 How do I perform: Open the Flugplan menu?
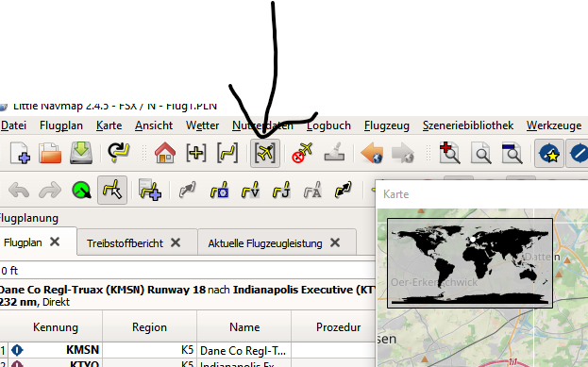(x=61, y=125)
